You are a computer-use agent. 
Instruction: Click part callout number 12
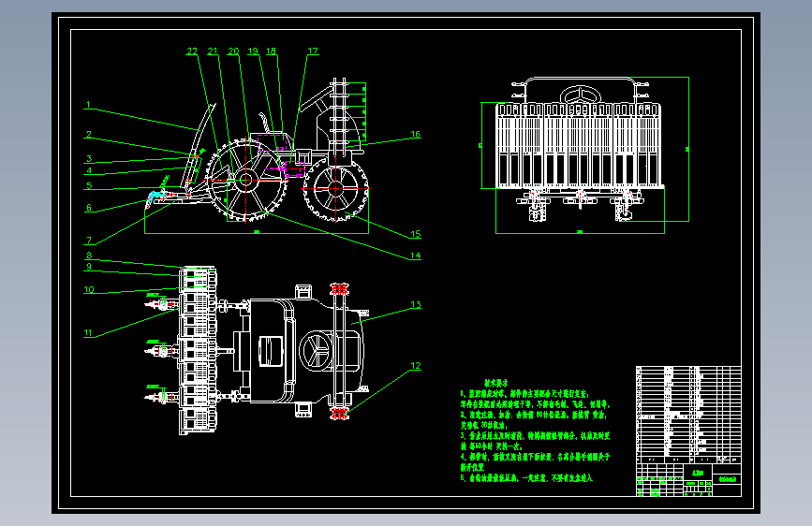[416, 366]
